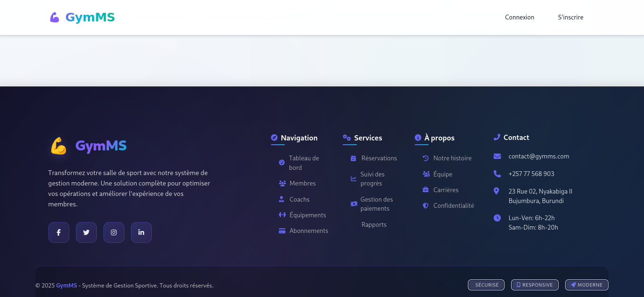Click the map pin address icon
Viewport: 644px width, 297px height.
tap(496, 191)
